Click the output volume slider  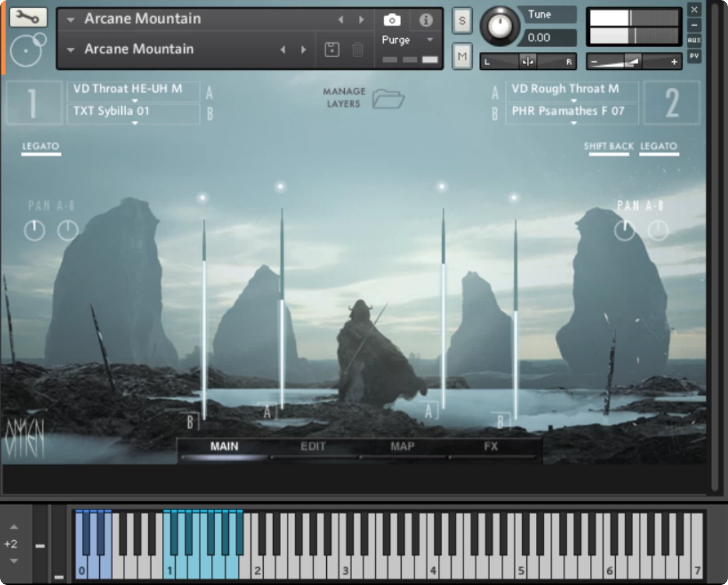click(634, 61)
